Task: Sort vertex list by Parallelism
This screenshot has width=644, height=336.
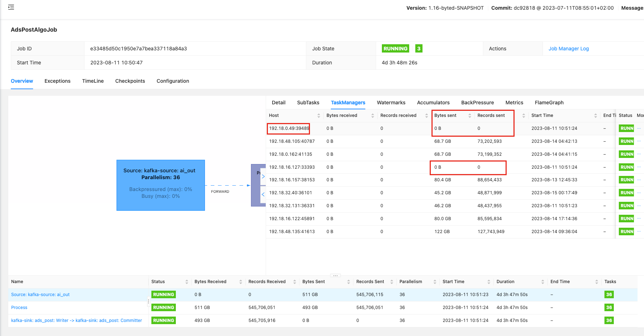Action: 435,282
